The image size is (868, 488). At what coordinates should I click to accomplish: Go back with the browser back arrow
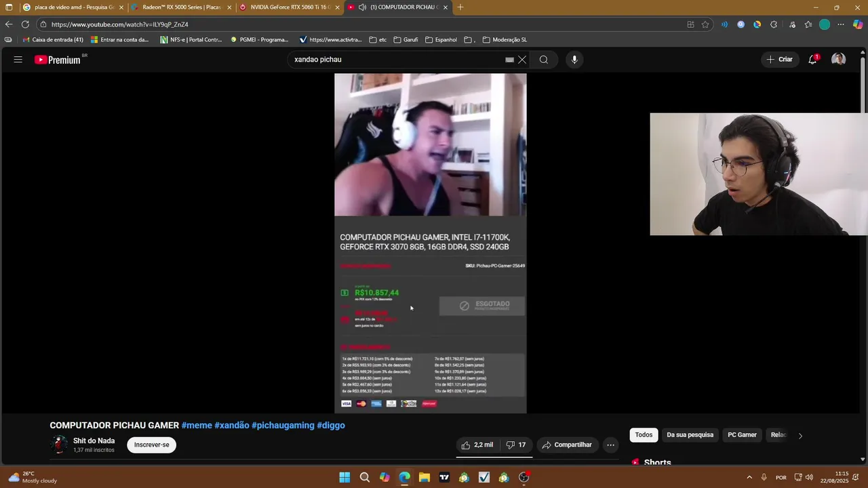9,24
